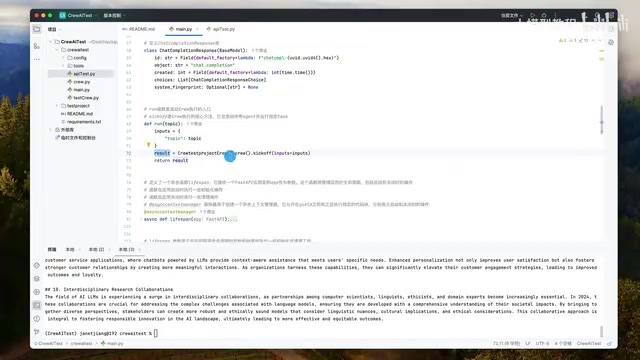The height and width of the screenshot is (360, 640).
Task: Click 'result' variable on line 72
Action: pos(162,153)
